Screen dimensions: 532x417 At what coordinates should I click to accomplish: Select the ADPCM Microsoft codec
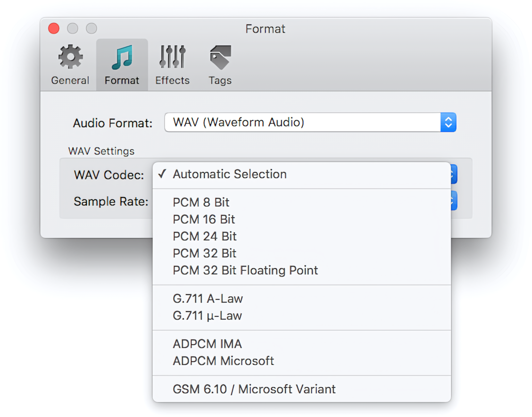pyautogui.click(x=223, y=361)
